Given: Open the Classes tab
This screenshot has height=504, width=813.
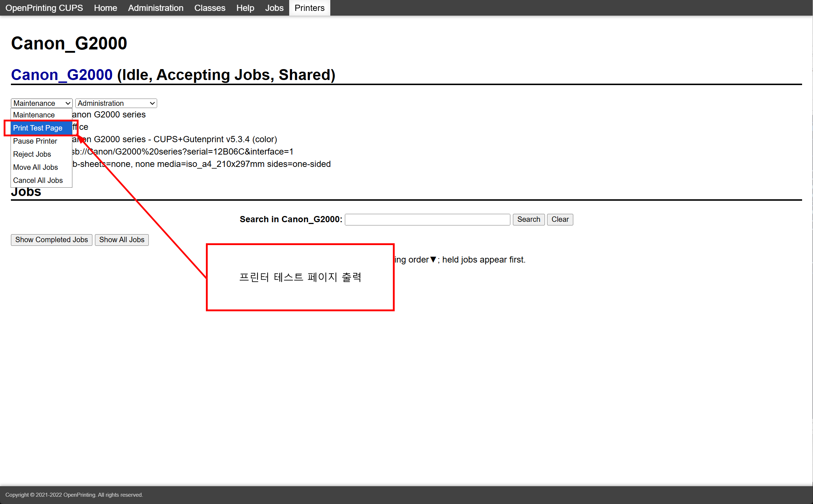Looking at the screenshot, I should tap(210, 8).
